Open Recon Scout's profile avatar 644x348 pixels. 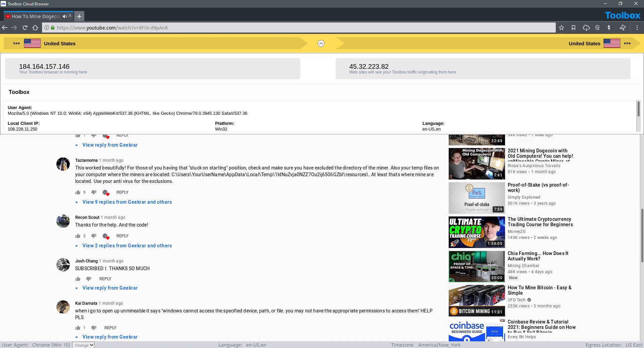[63, 221]
